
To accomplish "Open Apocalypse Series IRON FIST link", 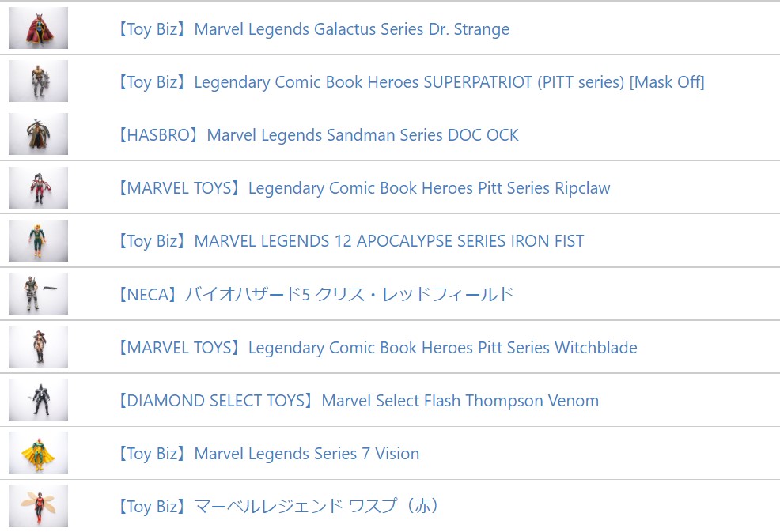I will tap(350, 241).
